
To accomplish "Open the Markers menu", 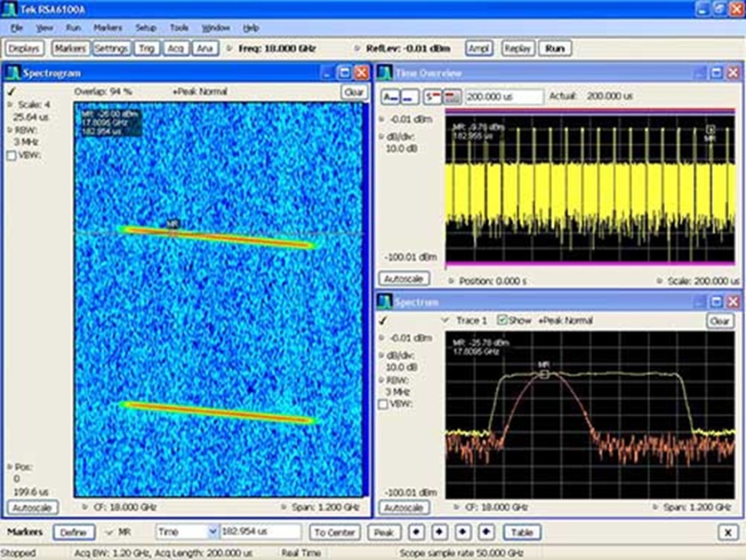I will pyautogui.click(x=108, y=28).
